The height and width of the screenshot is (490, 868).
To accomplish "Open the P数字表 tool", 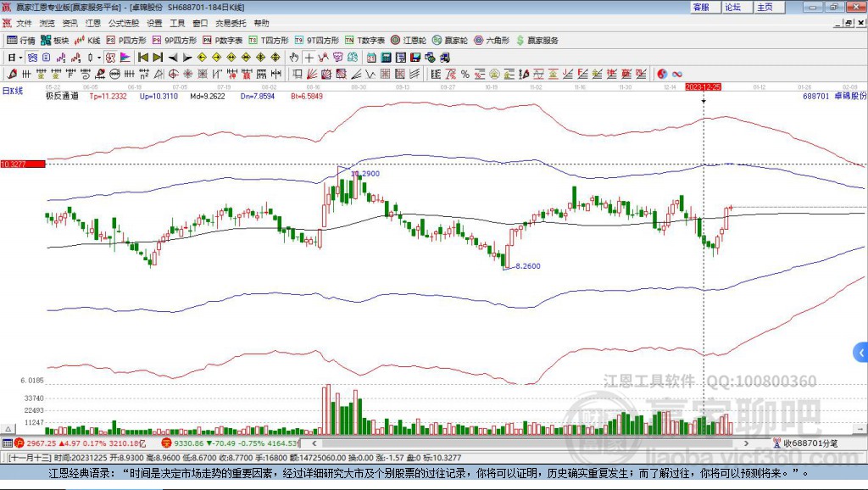I will [223, 41].
